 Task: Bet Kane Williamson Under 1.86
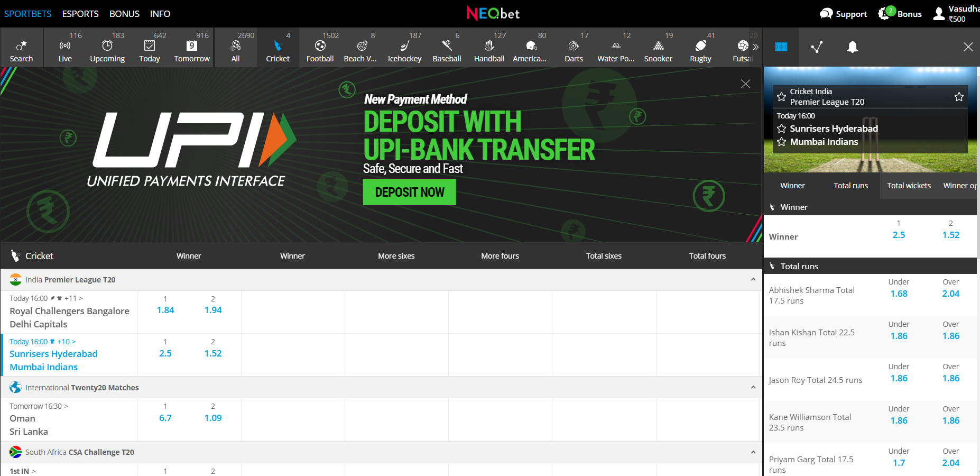[x=899, y=420]
